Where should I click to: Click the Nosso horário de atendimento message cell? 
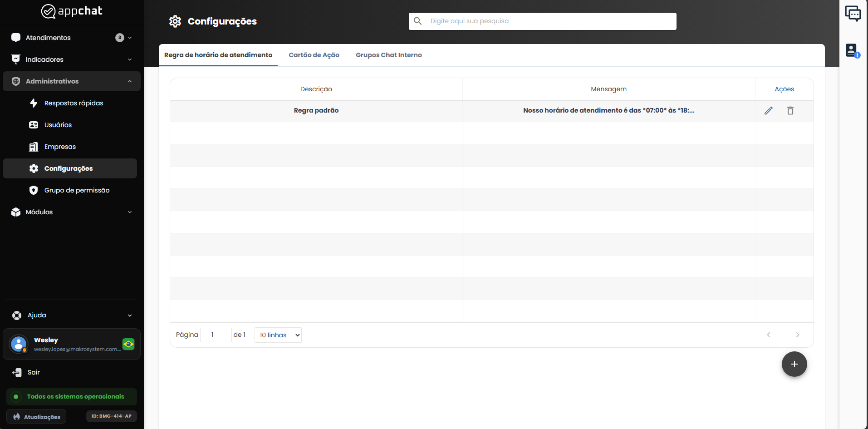[609, 110]
